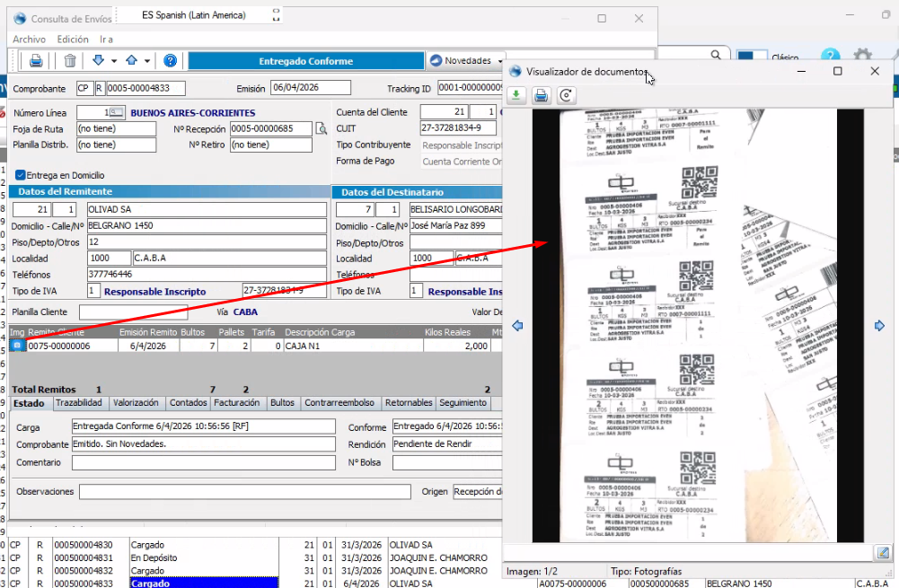Image resolution: width=899 pixels, height=588 pixels.
Task: Click the Emisión date field
Action: [x=310, y=88]
